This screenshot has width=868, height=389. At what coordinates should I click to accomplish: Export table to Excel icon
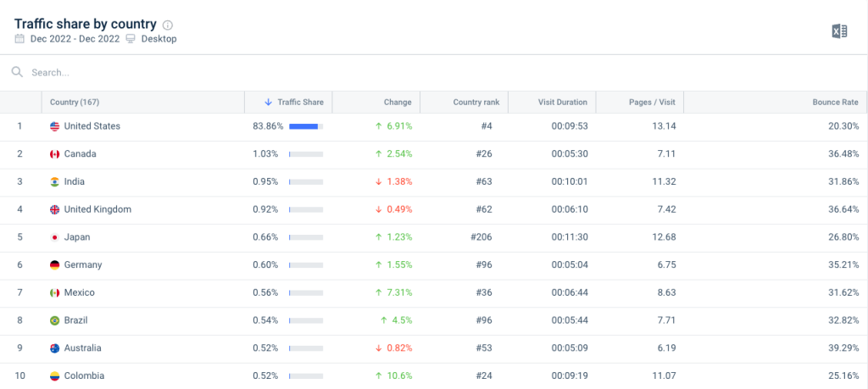[839, 31]
